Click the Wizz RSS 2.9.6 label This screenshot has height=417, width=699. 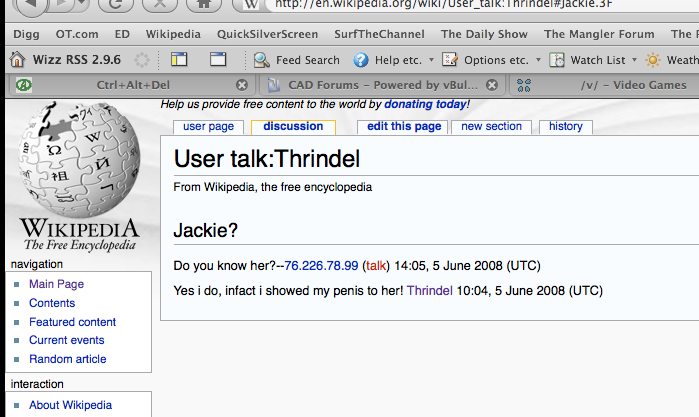(x=77, y=60)
